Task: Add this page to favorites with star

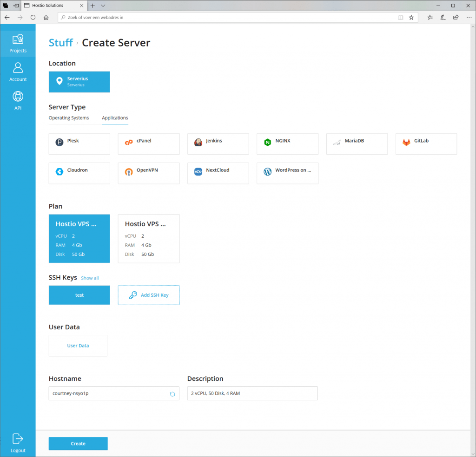Action: tap(411, 17)
